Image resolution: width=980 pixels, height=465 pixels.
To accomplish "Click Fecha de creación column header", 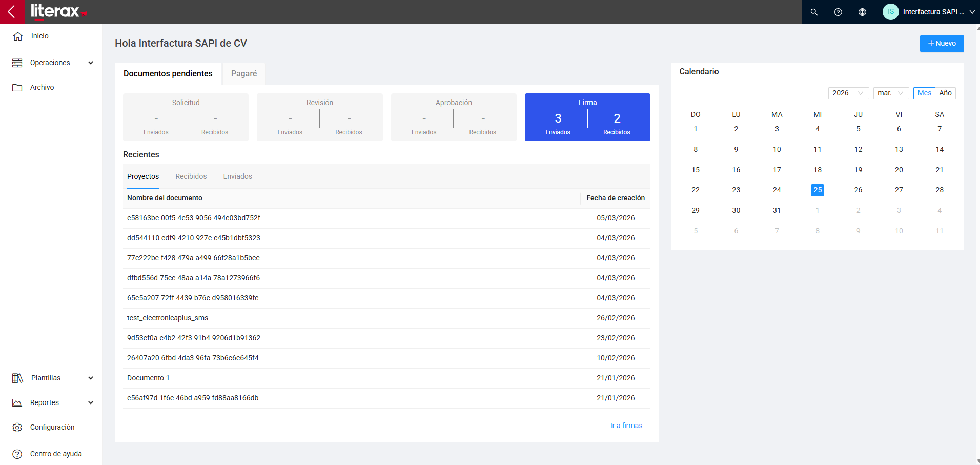I will [x=616, y=198].
